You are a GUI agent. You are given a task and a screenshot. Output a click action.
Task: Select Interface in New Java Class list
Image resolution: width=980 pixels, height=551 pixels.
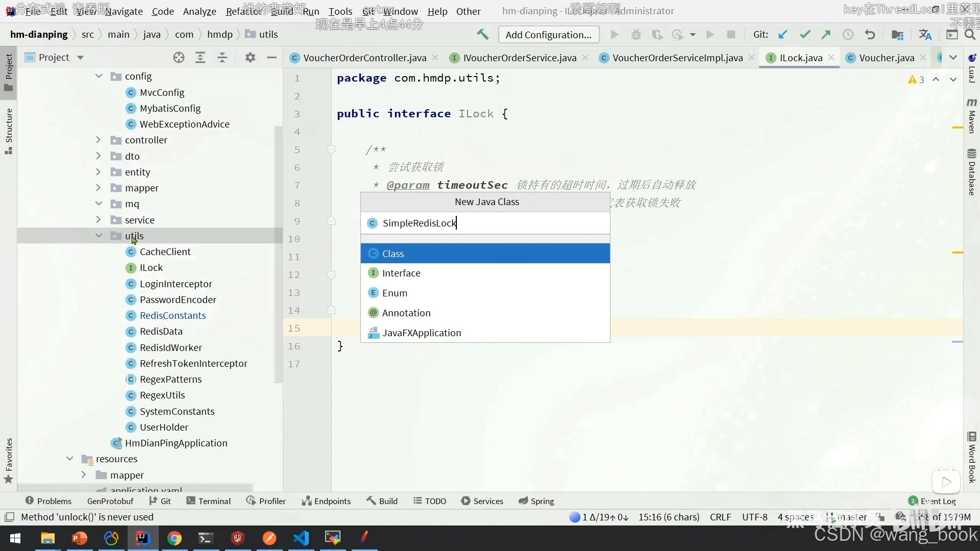click(x=401, y=273)
